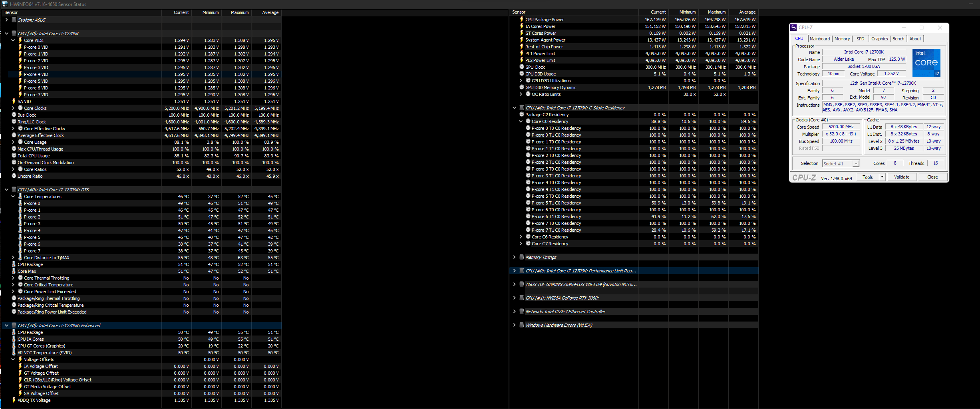980x409 pixels.
Task: Click the icon beside Package/Ring Thermal Throttling
Action: [x=14, y=298]
